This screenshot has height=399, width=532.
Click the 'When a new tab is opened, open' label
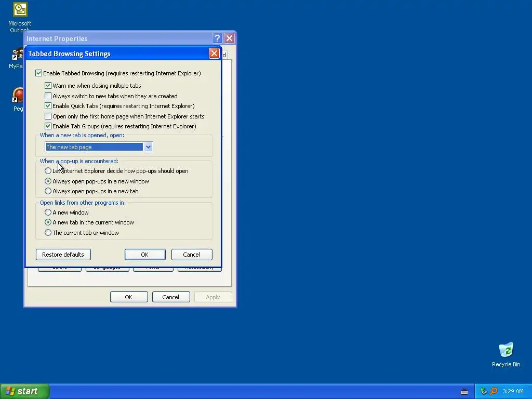[82, 135]
